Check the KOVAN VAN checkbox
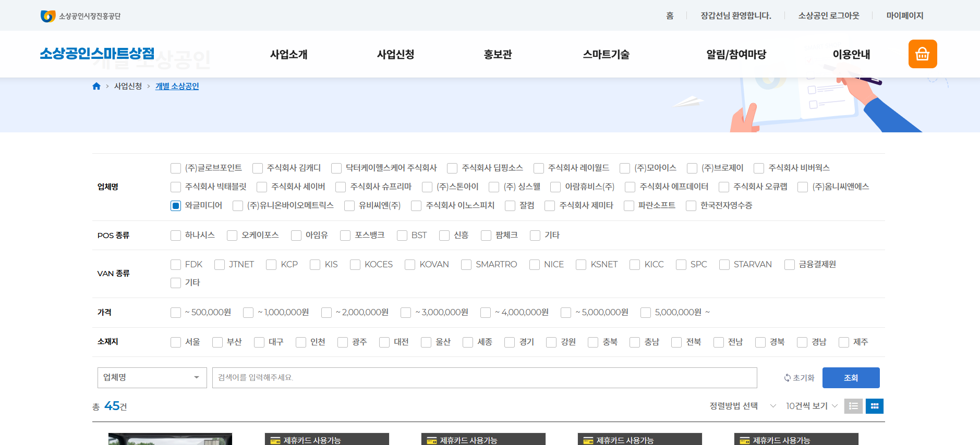This screenshot has width=980, height=445. [410, 265]
